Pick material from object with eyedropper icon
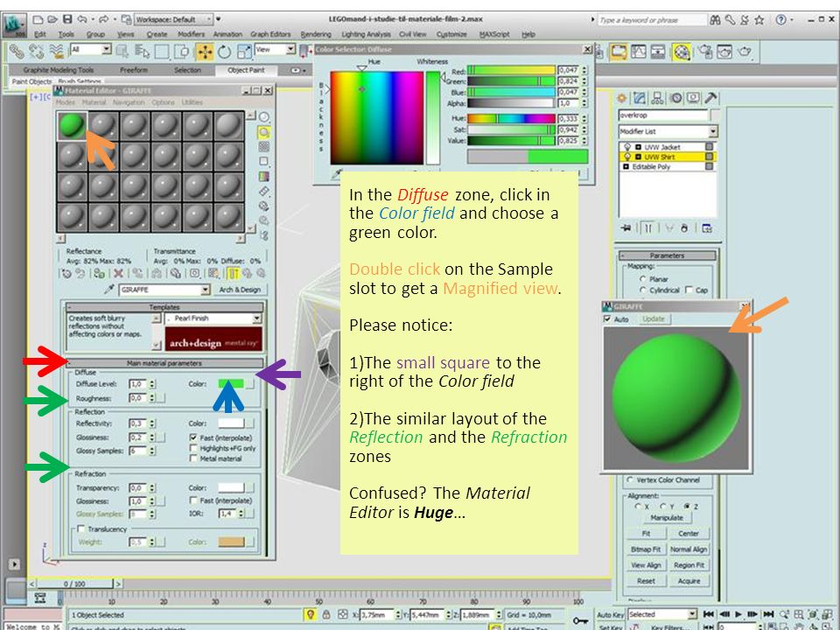 click(x=109, y=290)
